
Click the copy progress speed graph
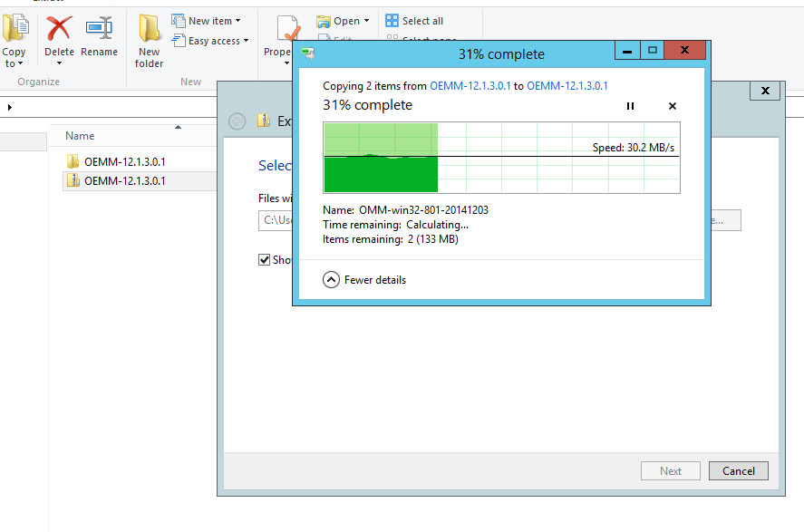pyautogui.click(x=501, y=158)
